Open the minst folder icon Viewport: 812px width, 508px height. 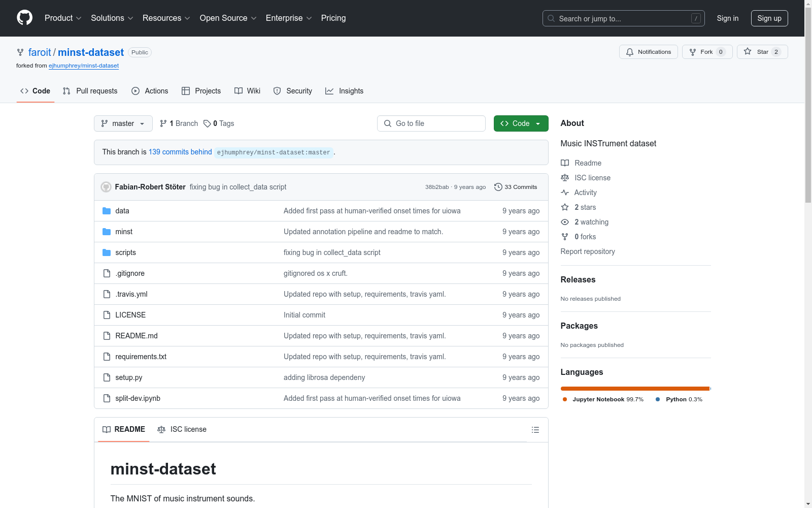pyautogui.click(x=107, y=232)
